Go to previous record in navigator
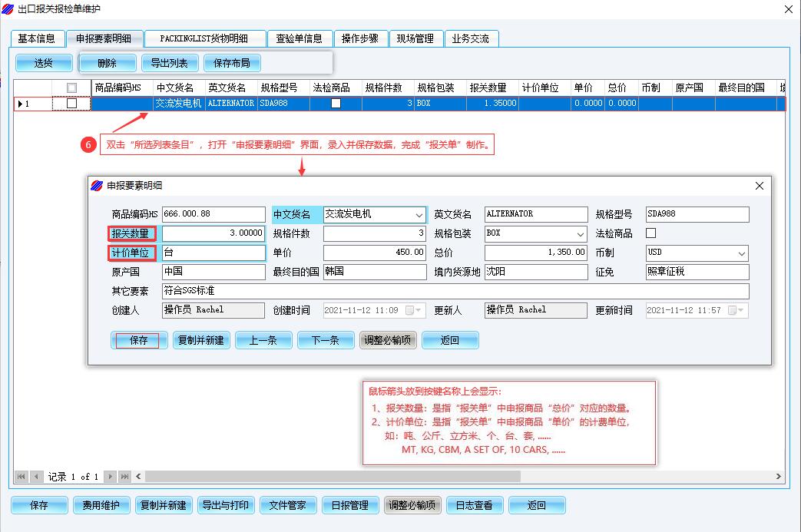The width and height of the screenshot is (801, 532). pos(36,477)
